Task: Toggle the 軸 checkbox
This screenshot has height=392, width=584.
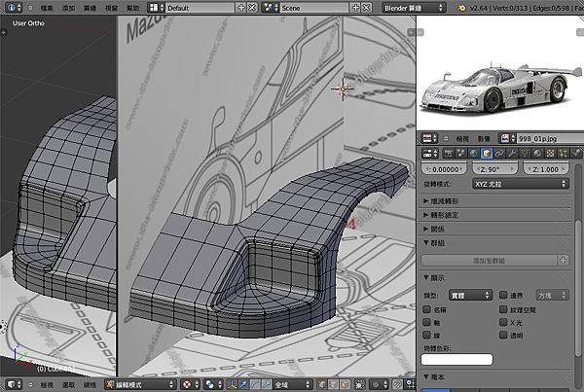Action: [427, 322]
